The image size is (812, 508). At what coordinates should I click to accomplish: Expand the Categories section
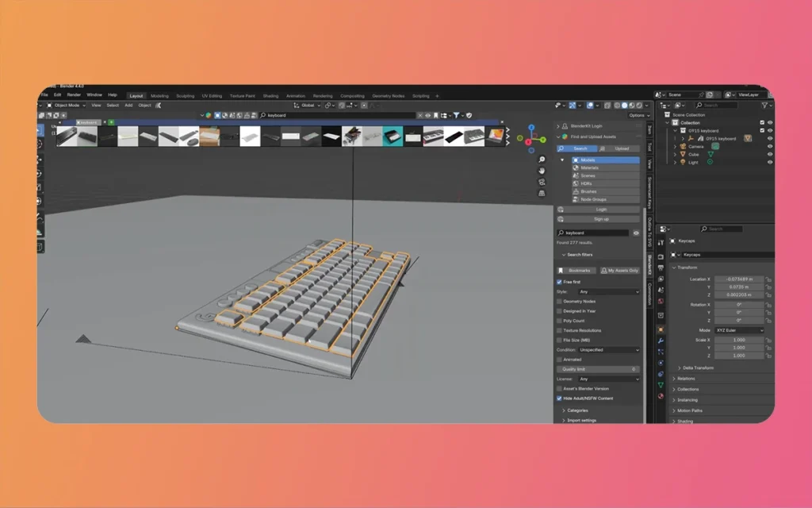[577, 410]
